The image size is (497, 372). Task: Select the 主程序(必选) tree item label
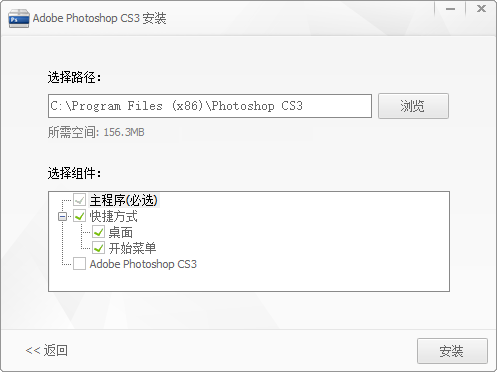pyautogui.click(x=124, y=200)
